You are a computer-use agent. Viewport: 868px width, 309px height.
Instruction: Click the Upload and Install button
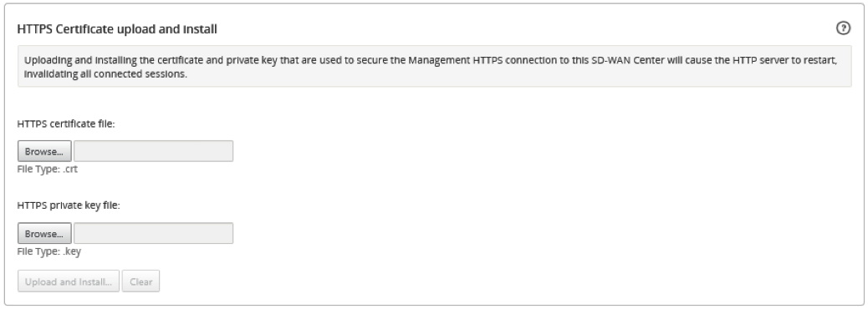(x=69, y=281)
